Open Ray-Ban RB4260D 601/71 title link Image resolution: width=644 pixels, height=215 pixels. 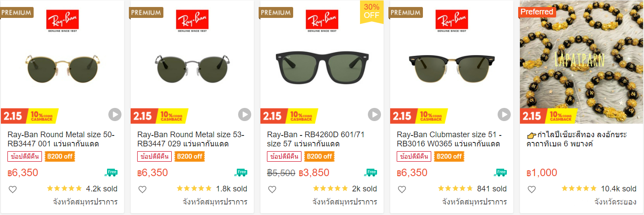[315, 139]
